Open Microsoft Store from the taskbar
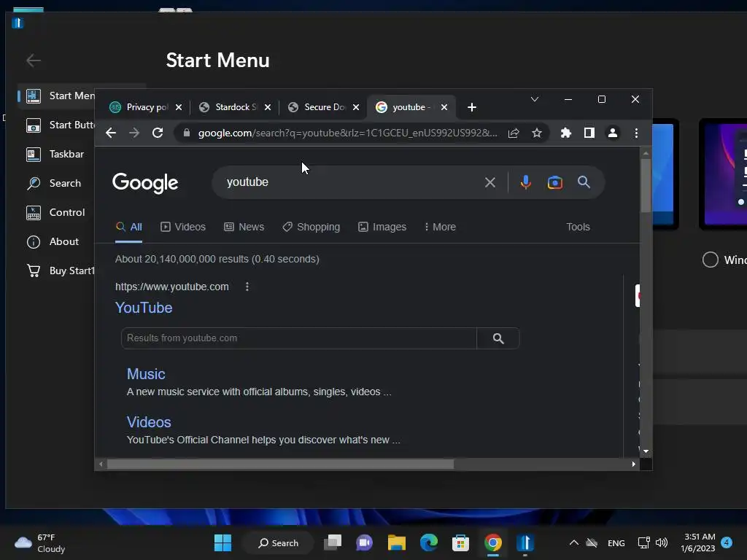 pos(460,542)
